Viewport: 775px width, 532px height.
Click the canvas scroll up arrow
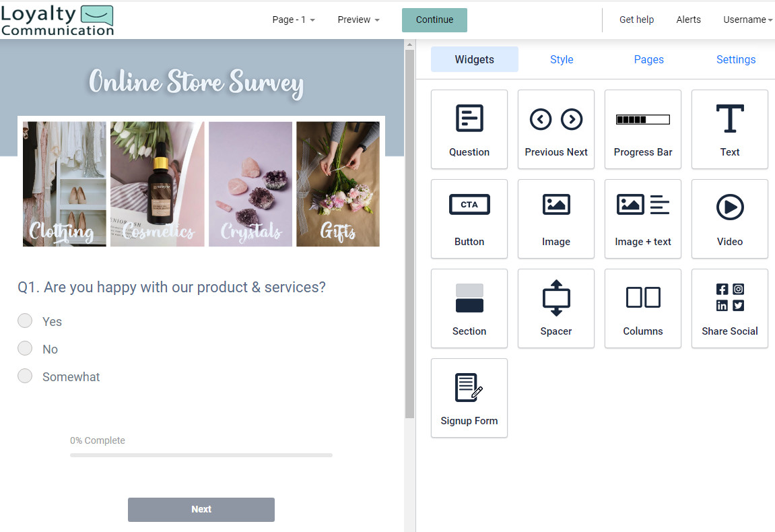[409, 44]
